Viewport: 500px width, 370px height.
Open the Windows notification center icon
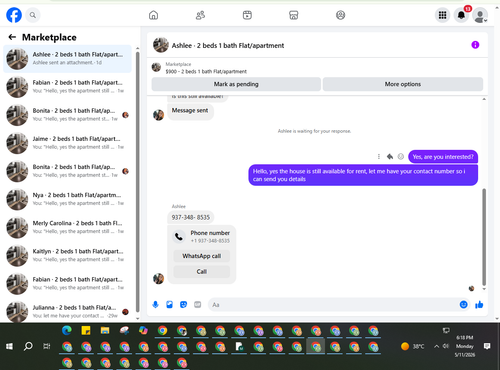tap(487, 346)
